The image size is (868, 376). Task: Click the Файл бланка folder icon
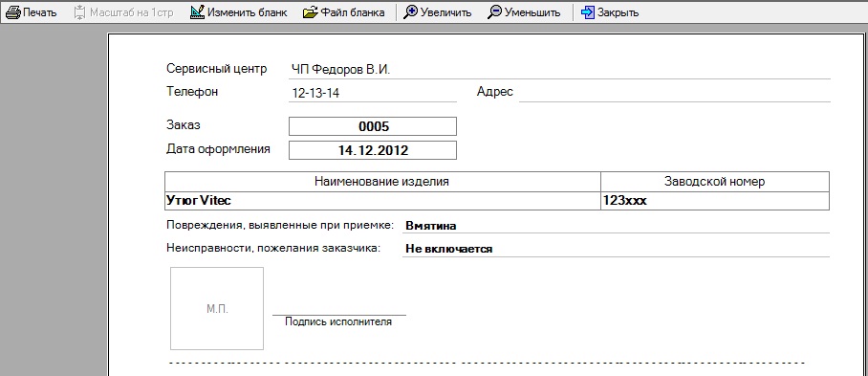[x=311, y=12]
